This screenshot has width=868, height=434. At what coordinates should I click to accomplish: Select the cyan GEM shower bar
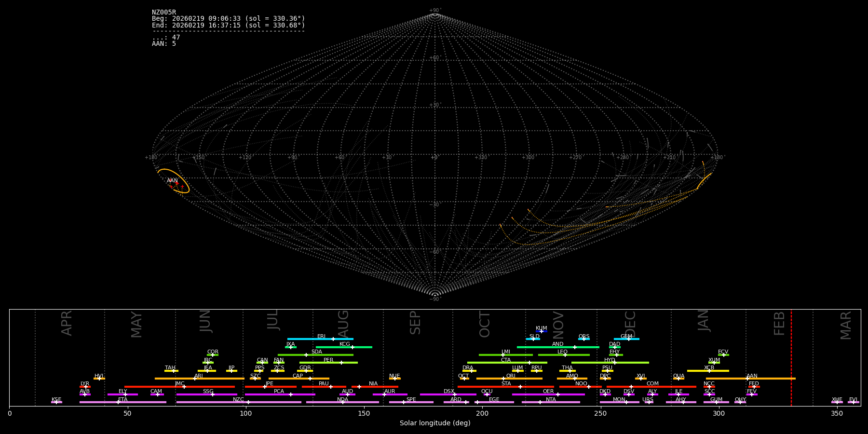[x=626, y=339]
